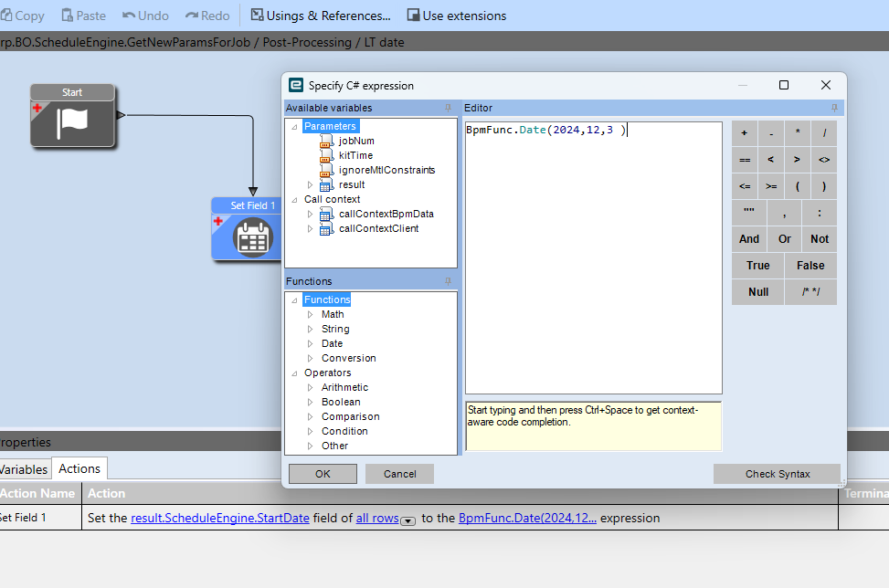Insert less-than operator
Viewport: 889px width, 588px height.
click(771, 160)
